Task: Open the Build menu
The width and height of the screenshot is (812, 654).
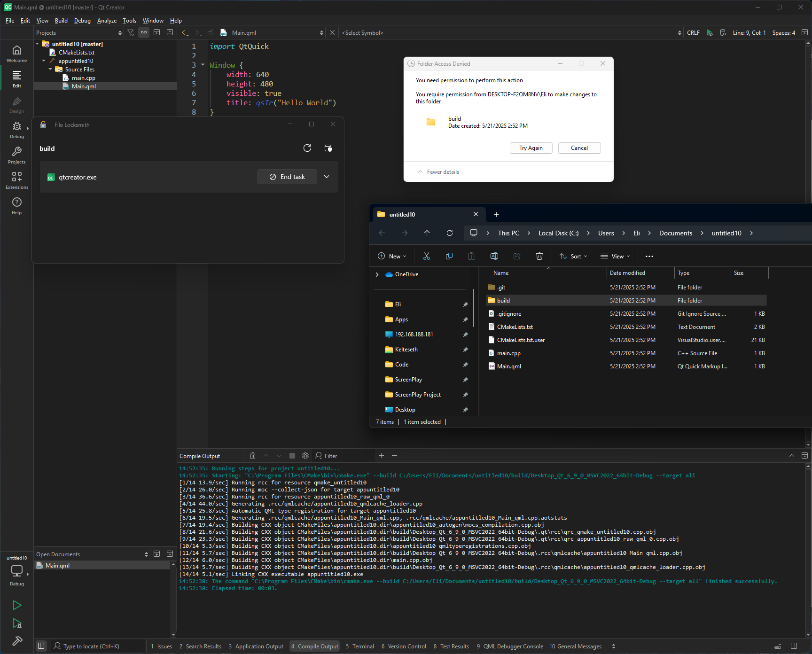Action: (61, 21)
